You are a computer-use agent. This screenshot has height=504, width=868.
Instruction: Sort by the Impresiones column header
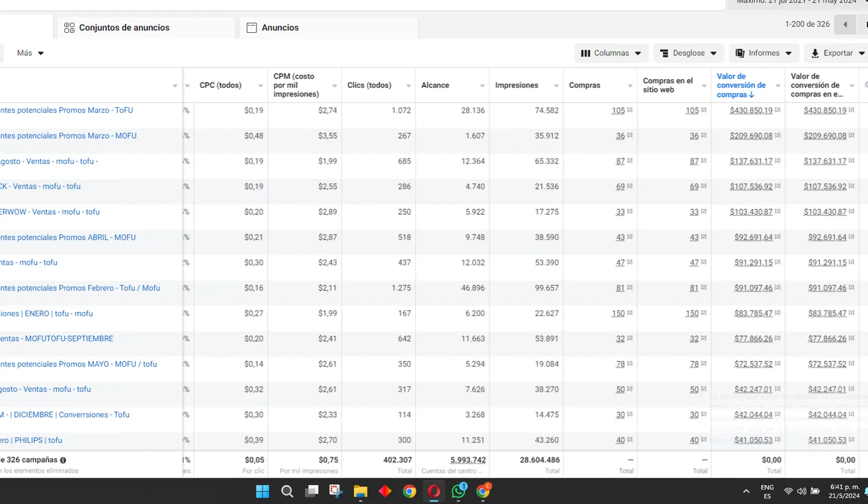point(517,86)
